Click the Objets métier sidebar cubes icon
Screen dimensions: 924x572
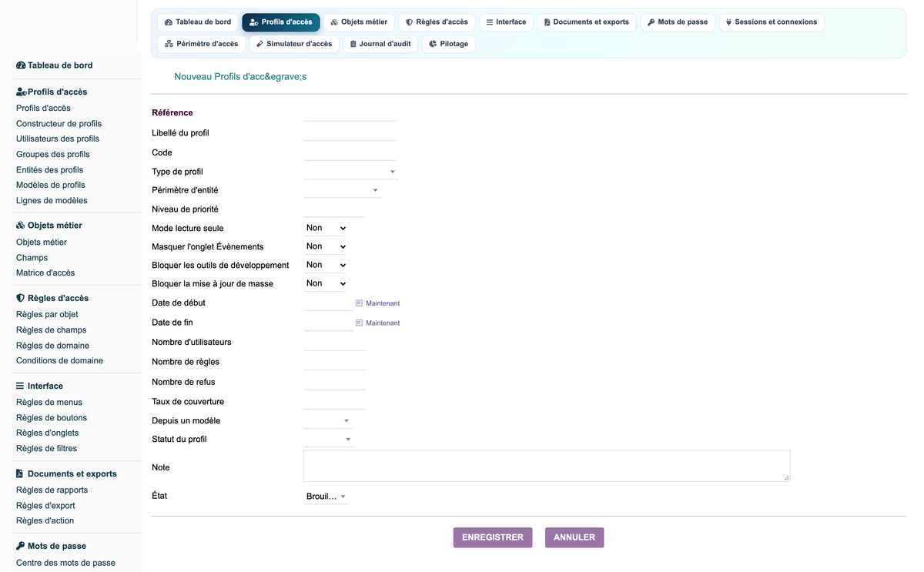[21, 226]
